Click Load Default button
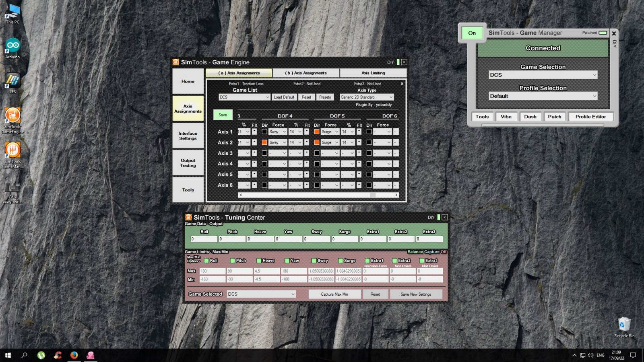 tap(284, 97)
